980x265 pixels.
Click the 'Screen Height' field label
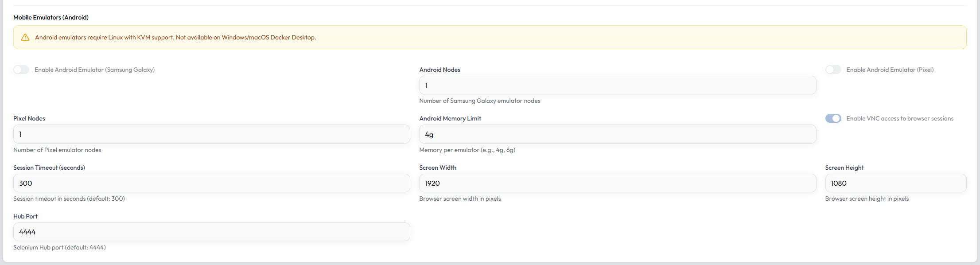[844, 168]
